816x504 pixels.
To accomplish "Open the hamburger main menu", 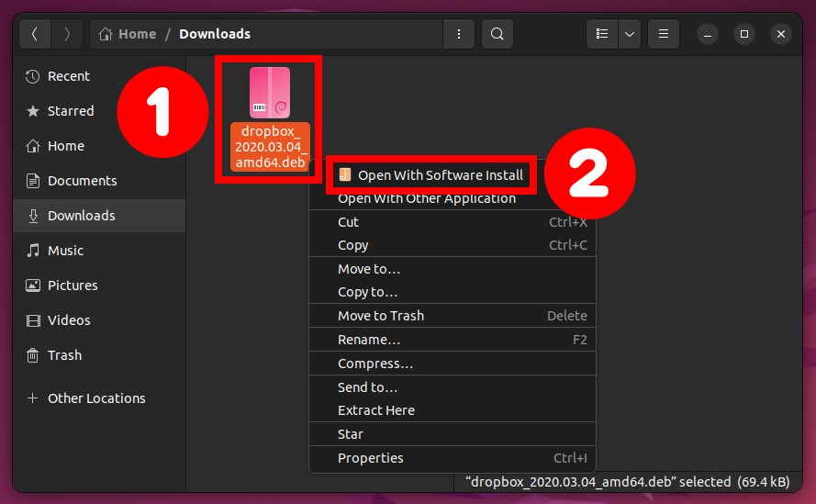I will tap(664, 34).
